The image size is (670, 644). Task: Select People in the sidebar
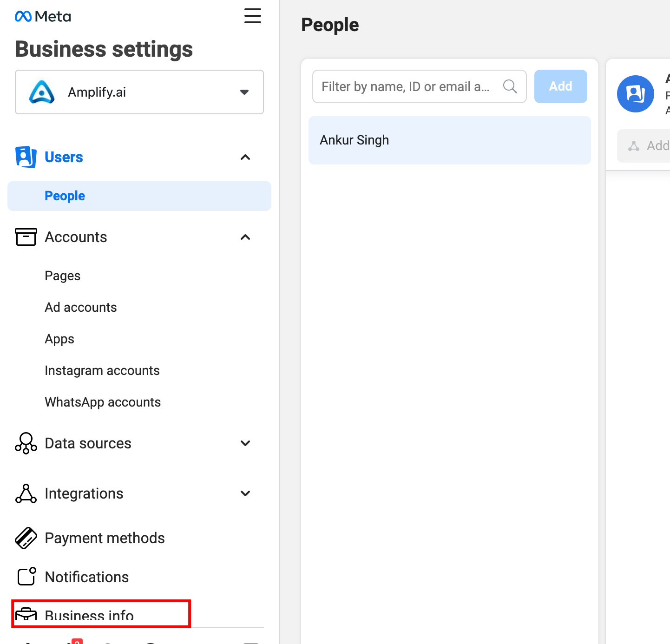point(139,196)
